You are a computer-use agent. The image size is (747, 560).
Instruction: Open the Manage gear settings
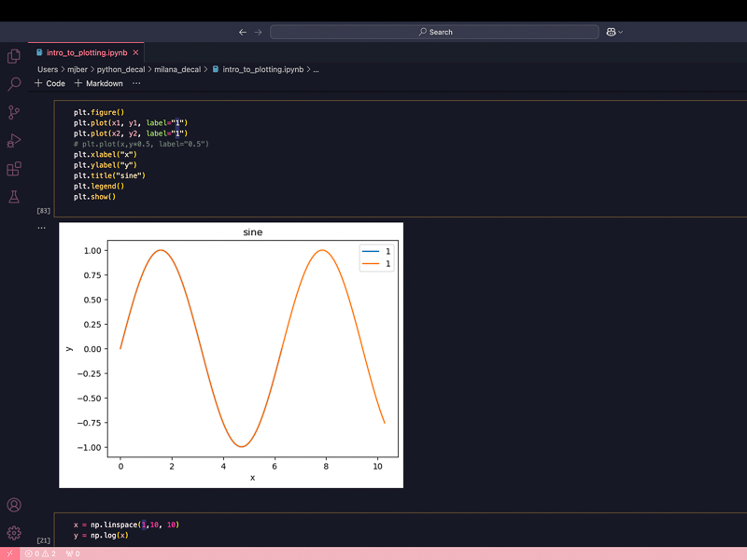click(14, 533)
